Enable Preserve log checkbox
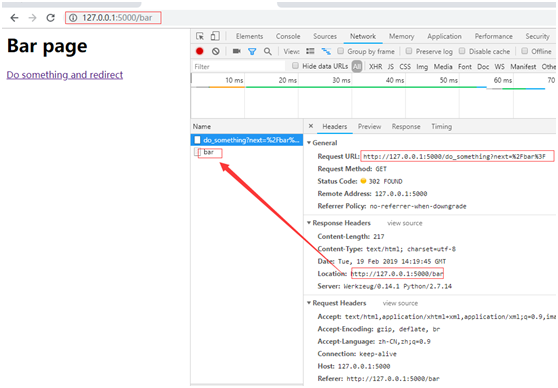 coord(409,51)
